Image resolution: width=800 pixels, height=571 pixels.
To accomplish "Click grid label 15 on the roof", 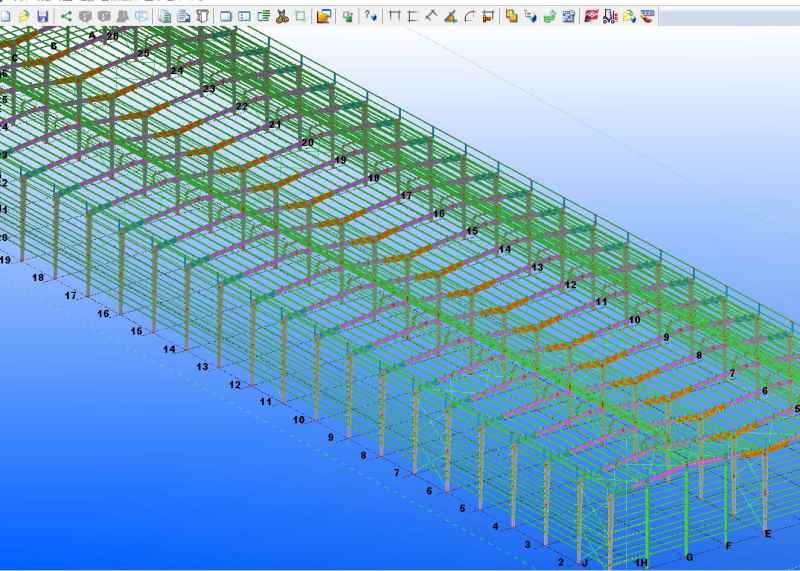I will pos(472,232).
